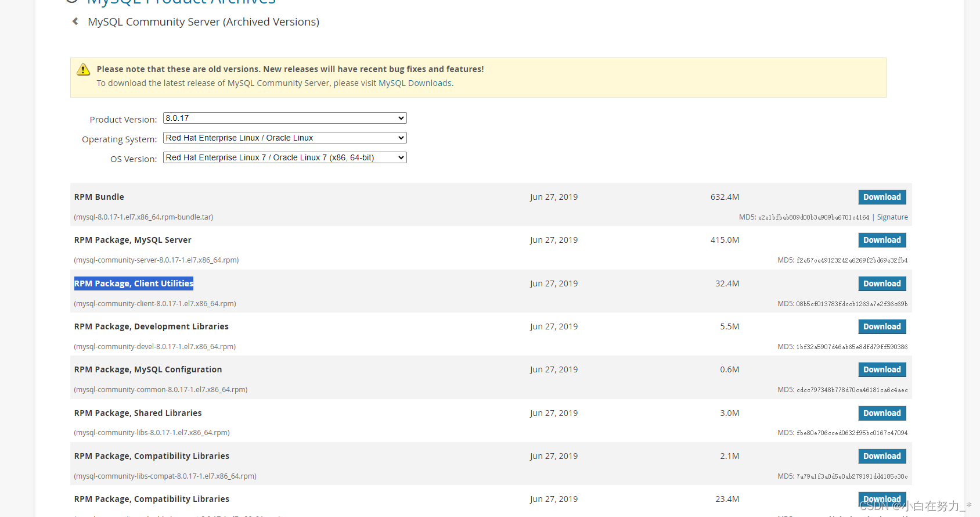Click the yellow warning triangle icon

click(84, 70)
